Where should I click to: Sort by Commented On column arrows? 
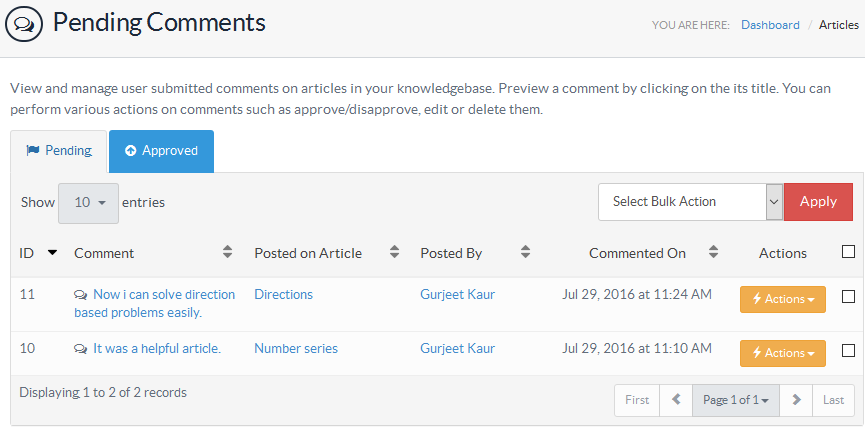(x=713, y=253)
